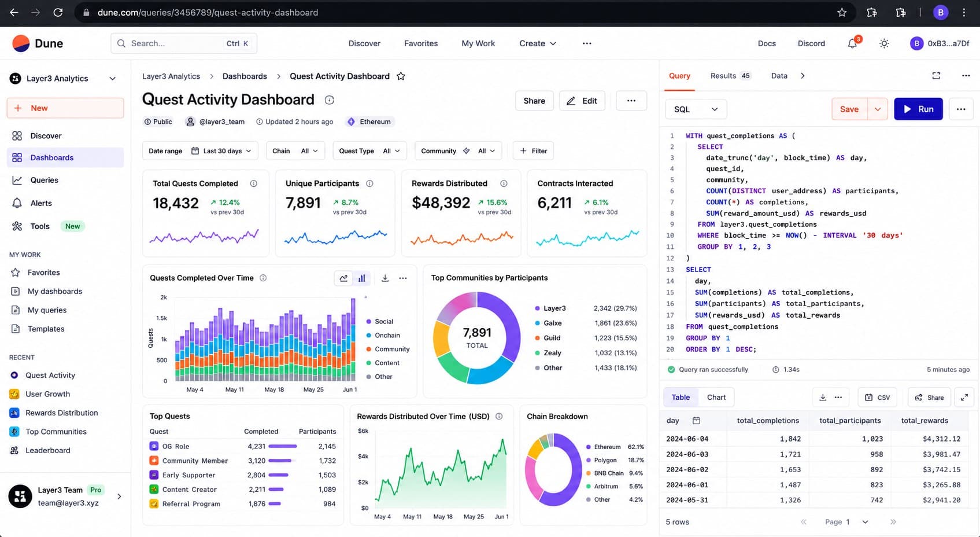Open the Docs link

click(767, 43)
